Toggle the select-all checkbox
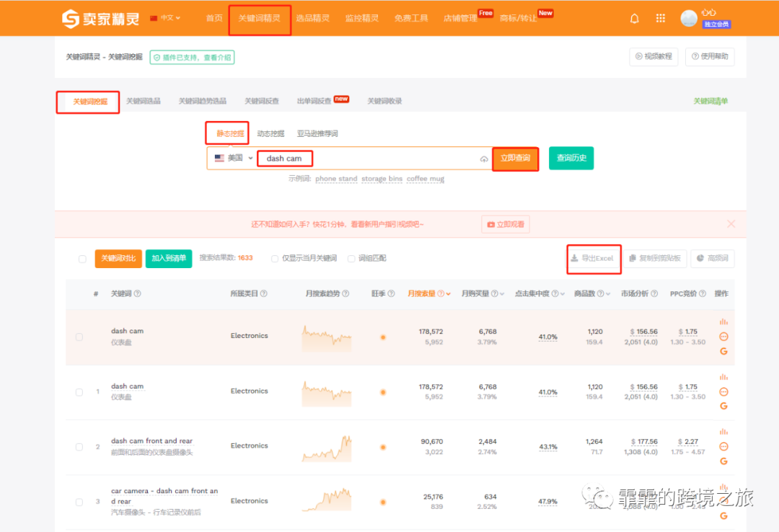 click(x=82, y=259)
